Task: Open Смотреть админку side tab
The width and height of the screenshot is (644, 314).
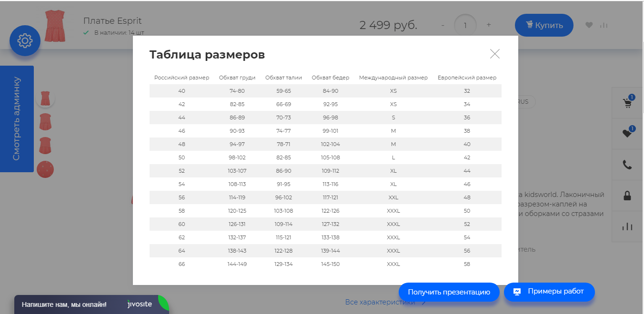Action: [x=17, y=118]
